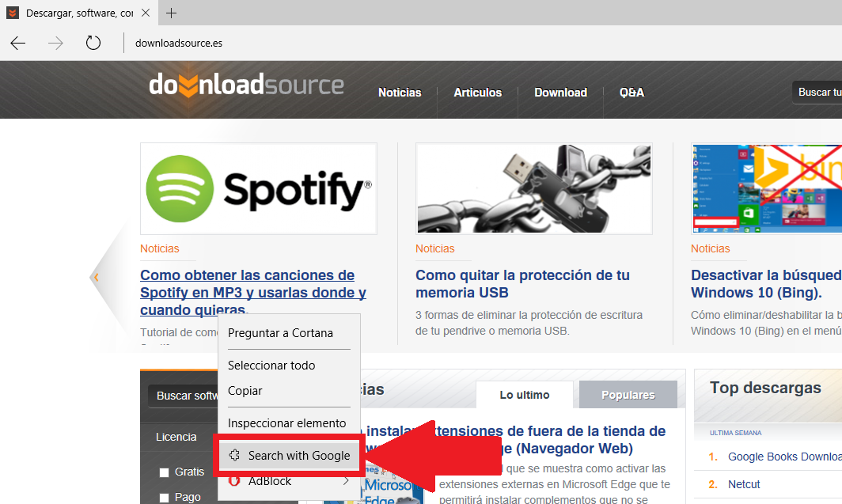The height and width of the screenshot is (504, 842).
Task: Tick the Pago license checkbox
Action: coord(165,498)
